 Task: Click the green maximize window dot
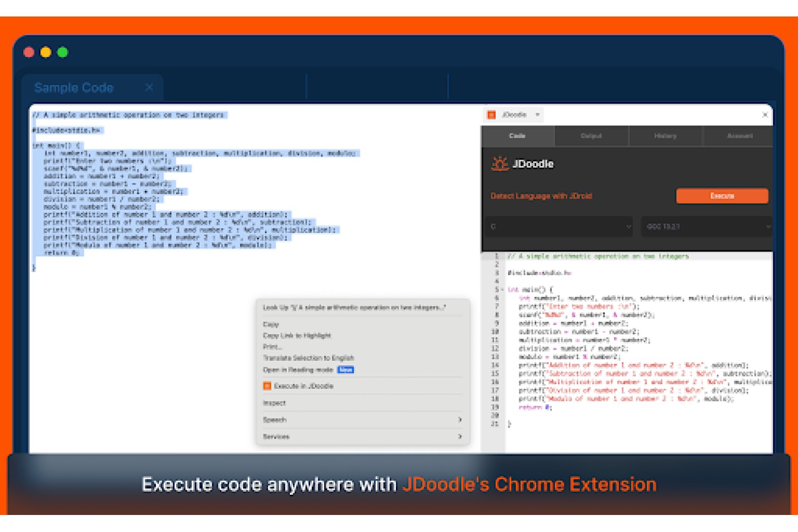tap(62, 52)
